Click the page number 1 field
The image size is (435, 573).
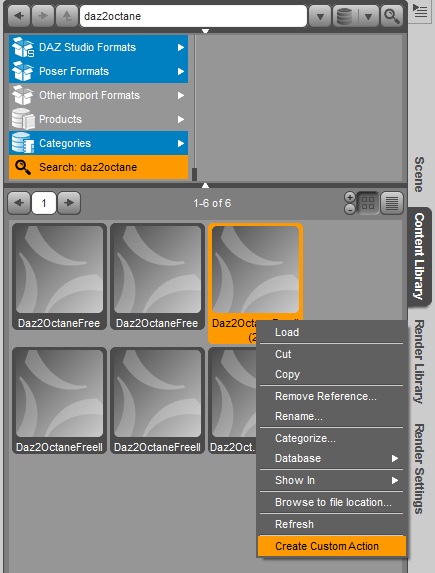44,203
